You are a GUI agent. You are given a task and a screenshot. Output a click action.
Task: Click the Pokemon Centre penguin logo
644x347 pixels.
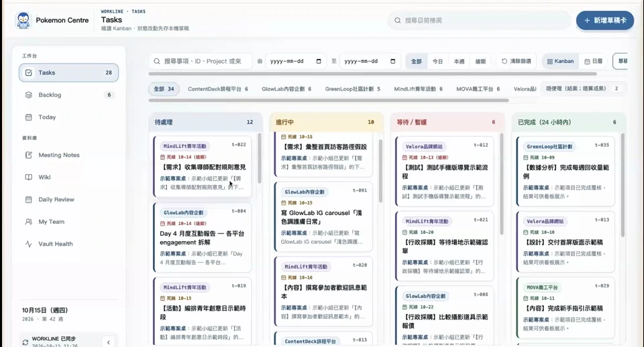23,20
